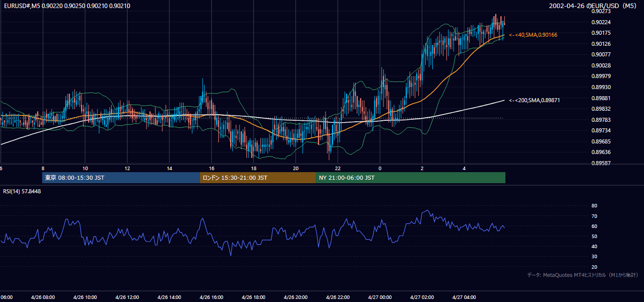
Task: Click RSI scale value 20
Action: [x=594, y=267]
